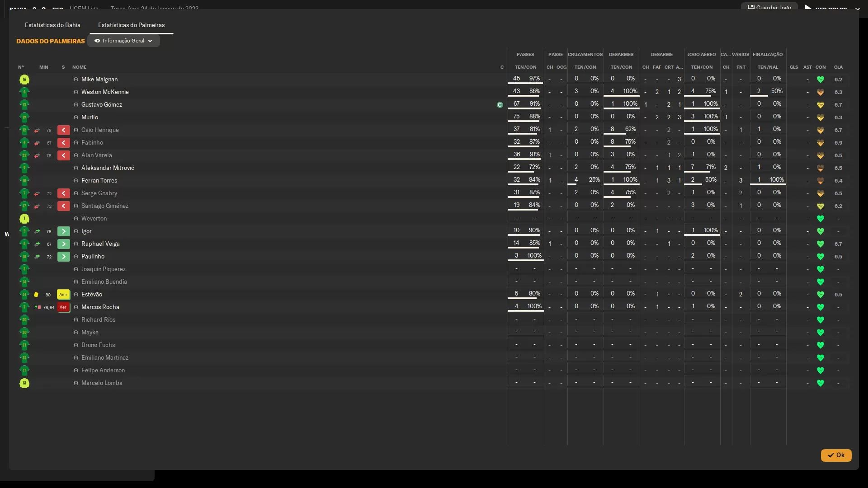Click Fabinho's red substituted-off arrow
This screenshot has height=488, width=868.
[63, 143]
